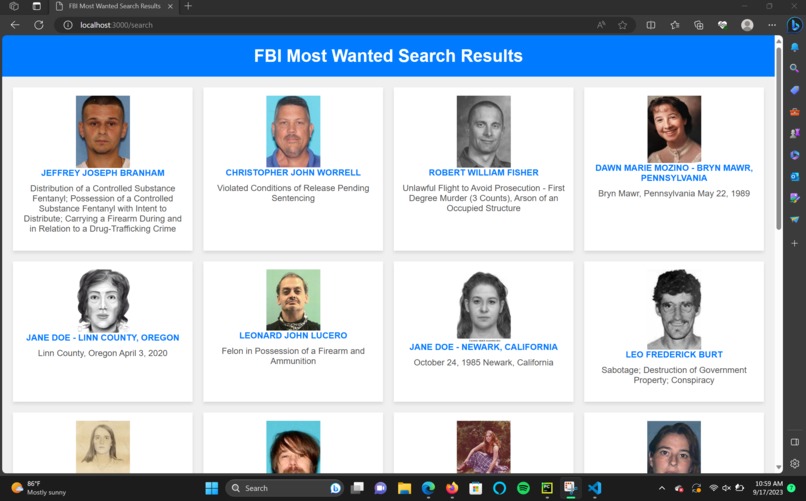Open the split screen view
This screenshot has height=501, width=806.
(x=651, y=25)
